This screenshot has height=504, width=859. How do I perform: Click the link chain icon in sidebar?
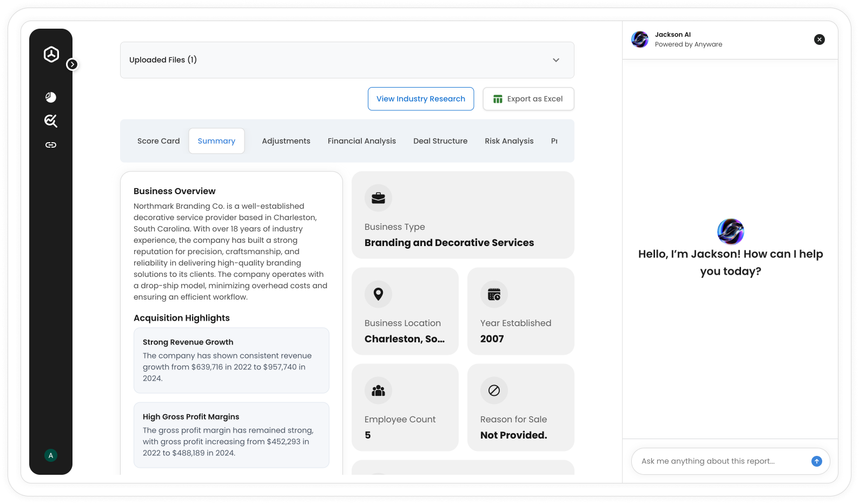pyautogui.click(x=51, y=145)
